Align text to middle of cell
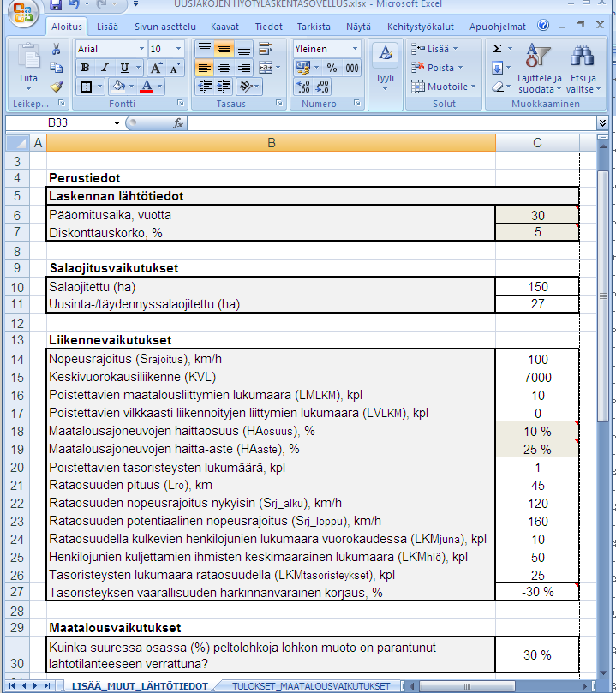 tap(224, 49)
